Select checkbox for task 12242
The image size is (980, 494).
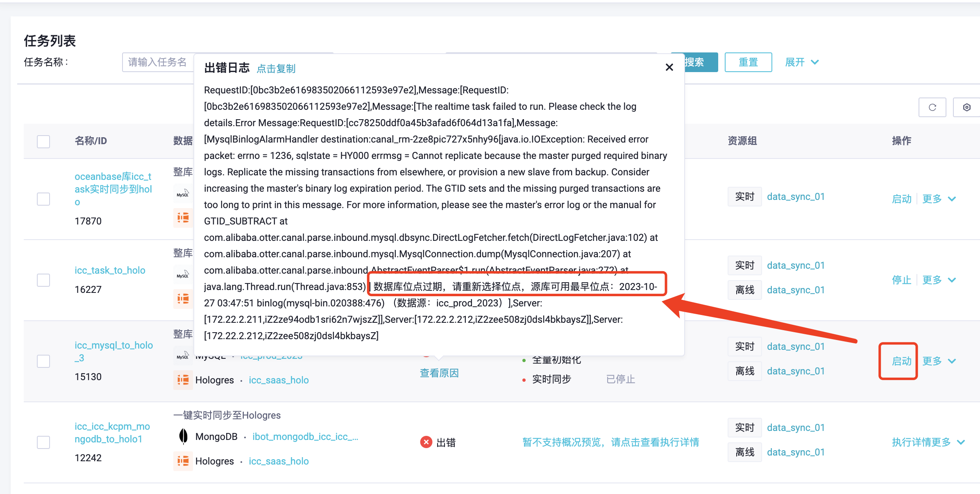(43, 442)
